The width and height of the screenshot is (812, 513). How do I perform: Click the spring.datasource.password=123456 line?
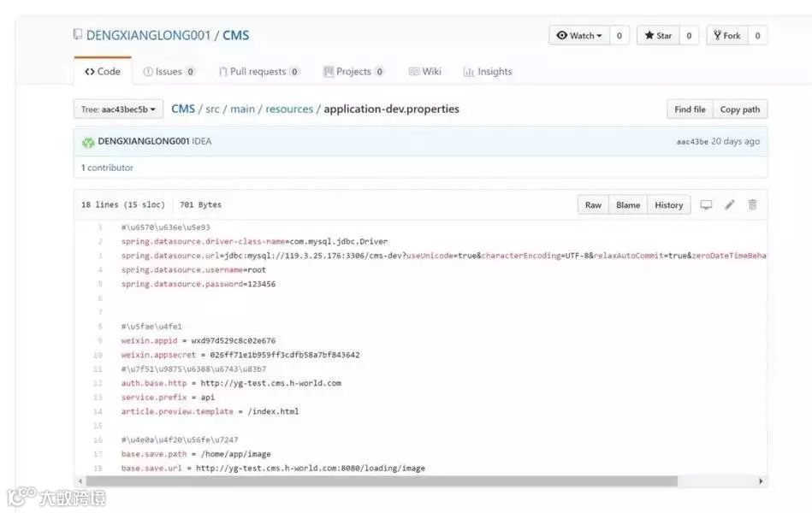point(199,284)
